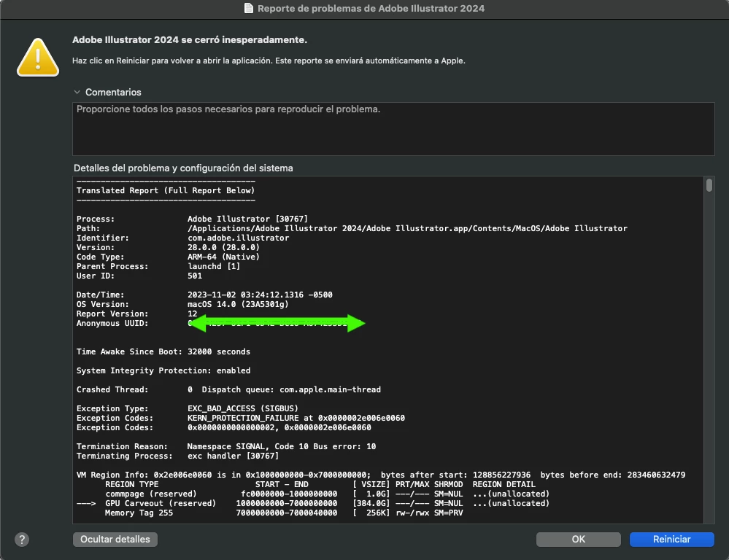This screenshot has height=560, width=729.
Task: Click the 'commpage (reserved)' row
Action: [x=328, y=494]
